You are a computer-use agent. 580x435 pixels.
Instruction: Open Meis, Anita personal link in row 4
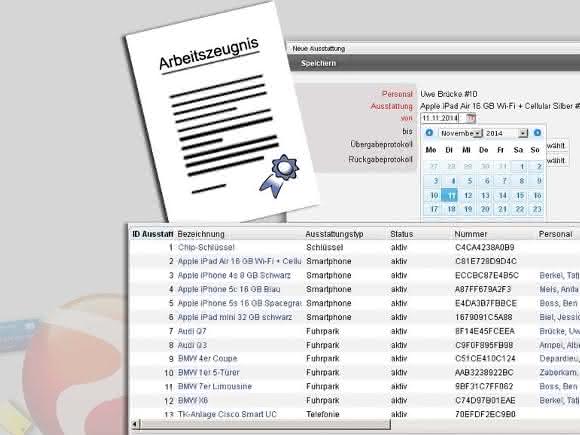559,289
